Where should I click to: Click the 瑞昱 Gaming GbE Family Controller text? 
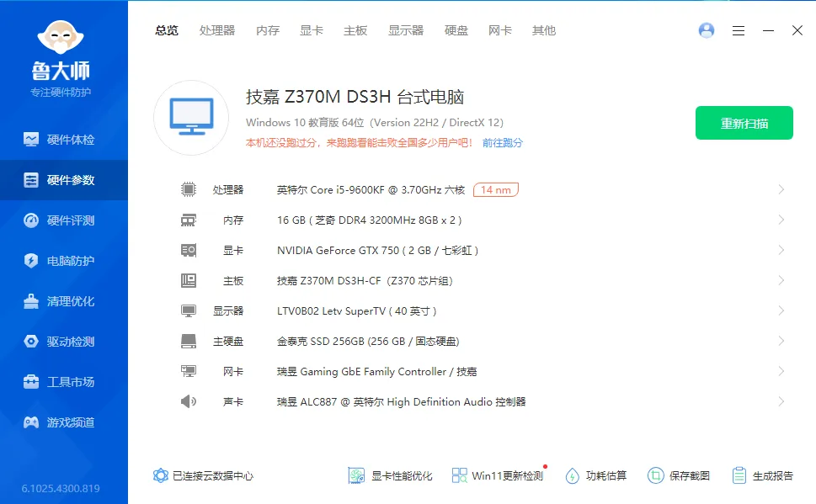click(x=376, y=371)
